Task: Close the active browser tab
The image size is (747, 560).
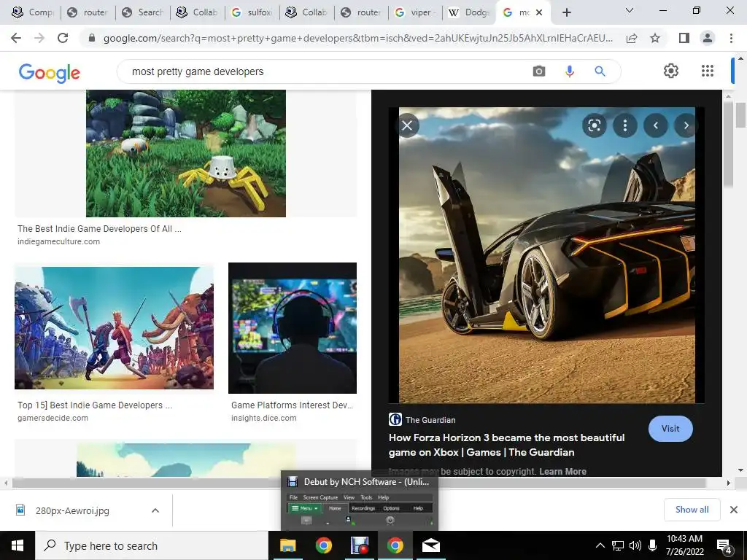Action: pyautogui.click(x=539, y=12)
